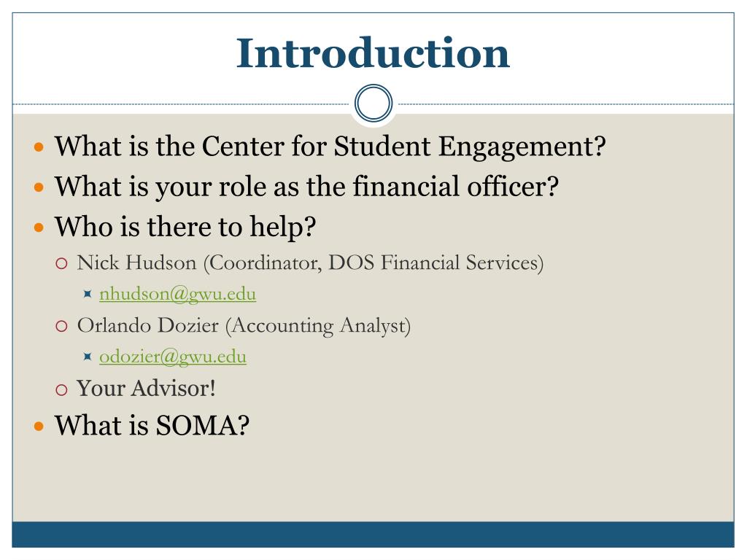Click the hollow circle bullet beside Orlando Dozier
This screenshot has height=560, width=747.
[61, 327]
